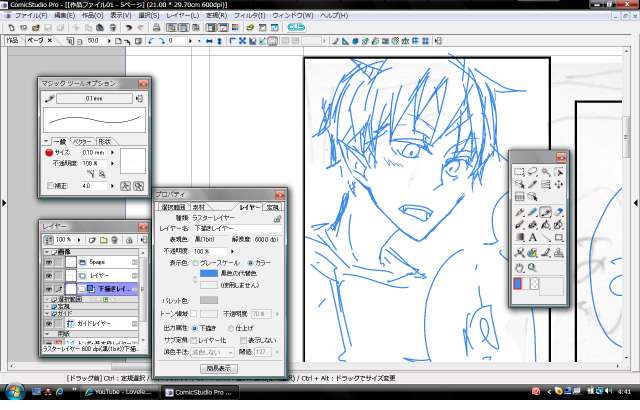Click the flip horizontal arrows icon

pyautogui.click(x=209, y=41)
